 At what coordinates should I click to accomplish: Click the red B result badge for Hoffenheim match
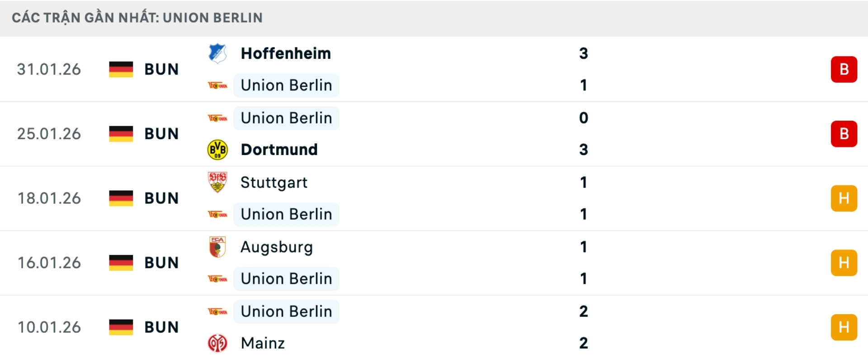pyautogui.click(x=844, y=69)
